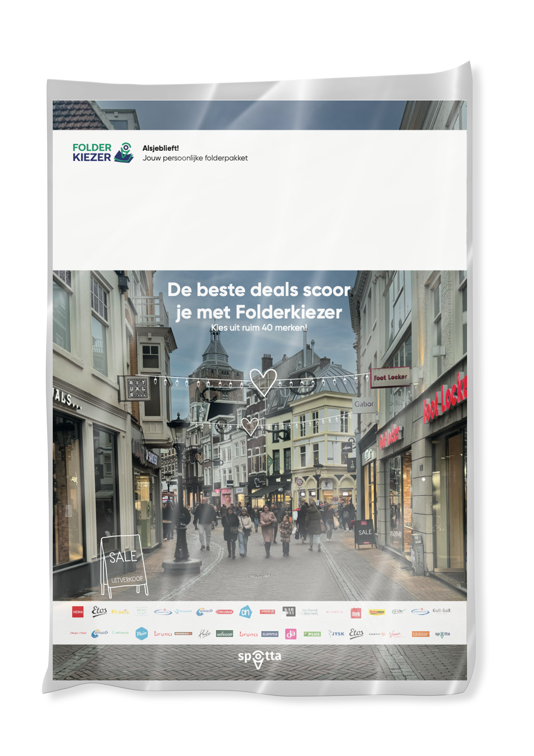Select the Read Shop logo
This screenshot has width=534, height=756.
coord(141,612)
